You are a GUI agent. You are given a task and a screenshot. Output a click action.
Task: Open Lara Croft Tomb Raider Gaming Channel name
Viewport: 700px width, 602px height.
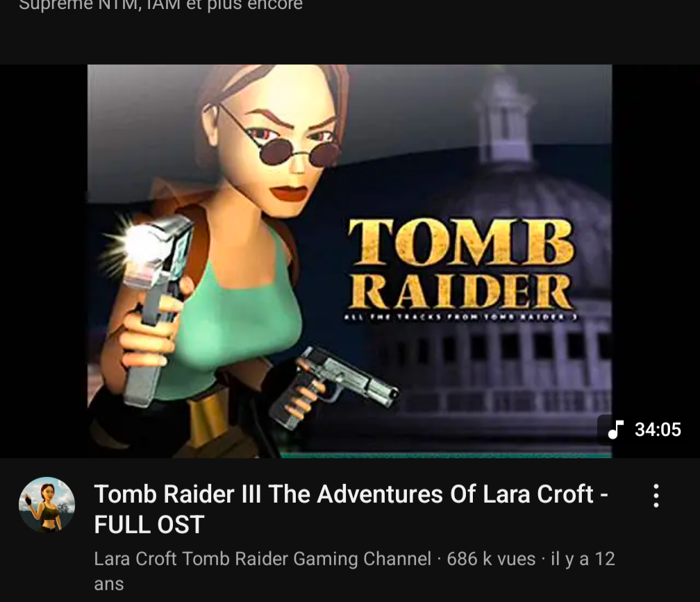click(262, 559)
